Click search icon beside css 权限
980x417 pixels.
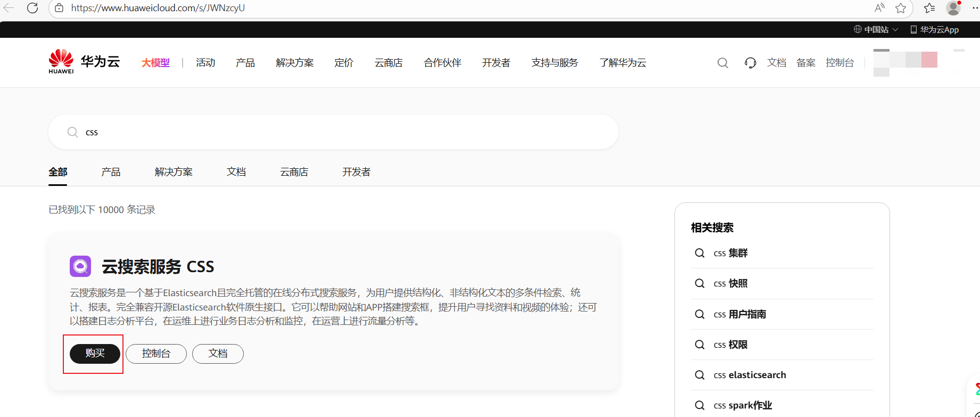pyautogui.click(x=699, y=345)
